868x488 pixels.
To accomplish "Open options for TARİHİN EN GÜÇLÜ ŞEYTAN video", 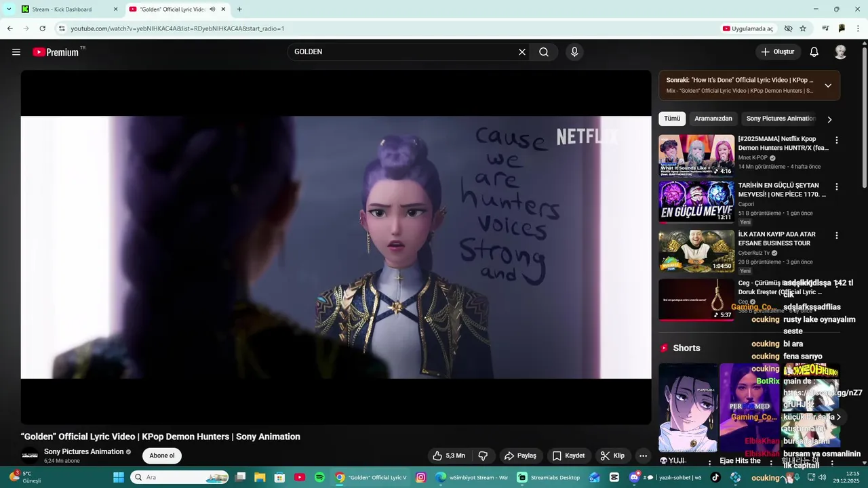I will click(836, 186).
